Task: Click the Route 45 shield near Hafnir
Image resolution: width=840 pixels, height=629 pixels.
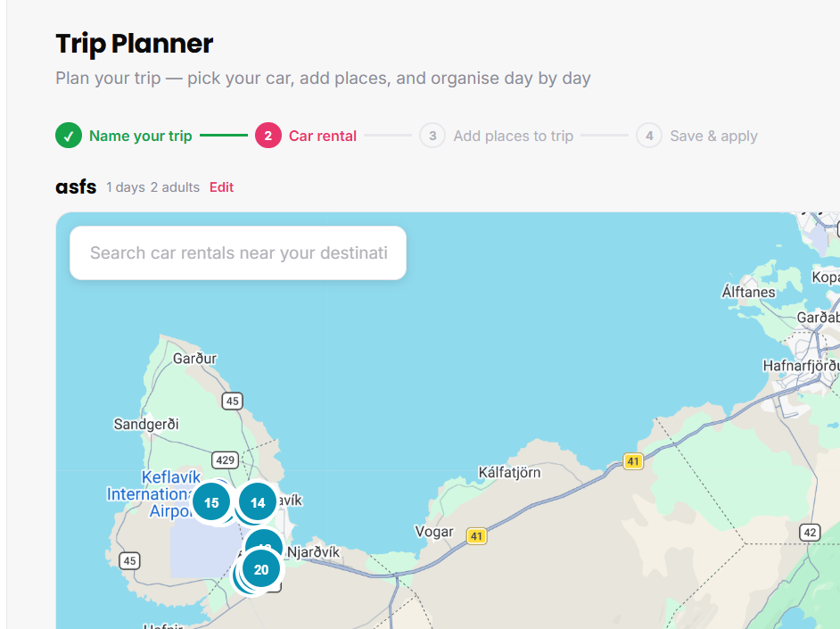Action: point(128,561)
